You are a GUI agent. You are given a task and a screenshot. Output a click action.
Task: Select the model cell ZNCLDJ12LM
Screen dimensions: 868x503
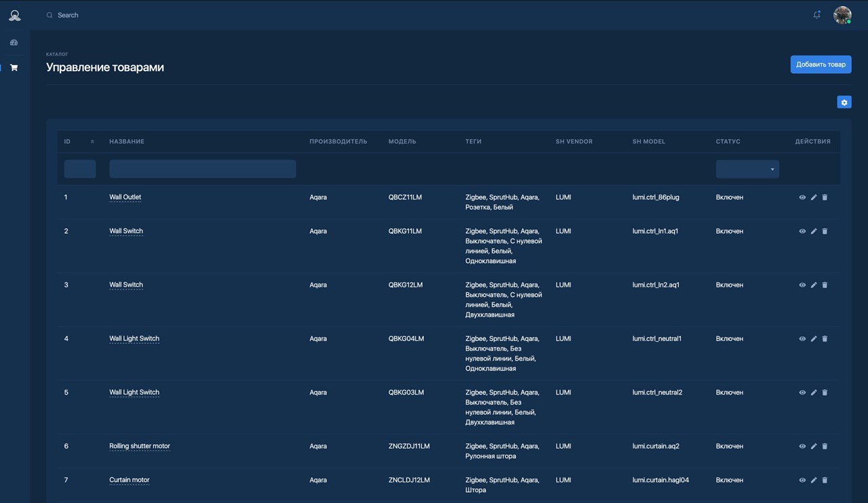pos(409,480)
